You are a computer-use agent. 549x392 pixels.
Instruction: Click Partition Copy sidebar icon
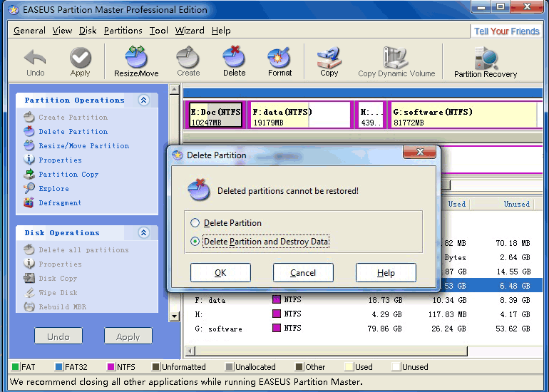tap(29, 174)
